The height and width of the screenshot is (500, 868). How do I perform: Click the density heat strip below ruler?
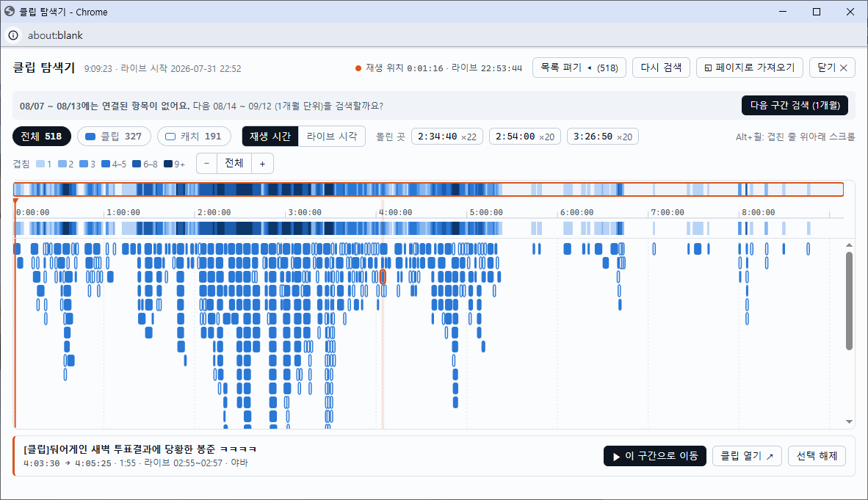pyautogui.click(x=428, y=228)
